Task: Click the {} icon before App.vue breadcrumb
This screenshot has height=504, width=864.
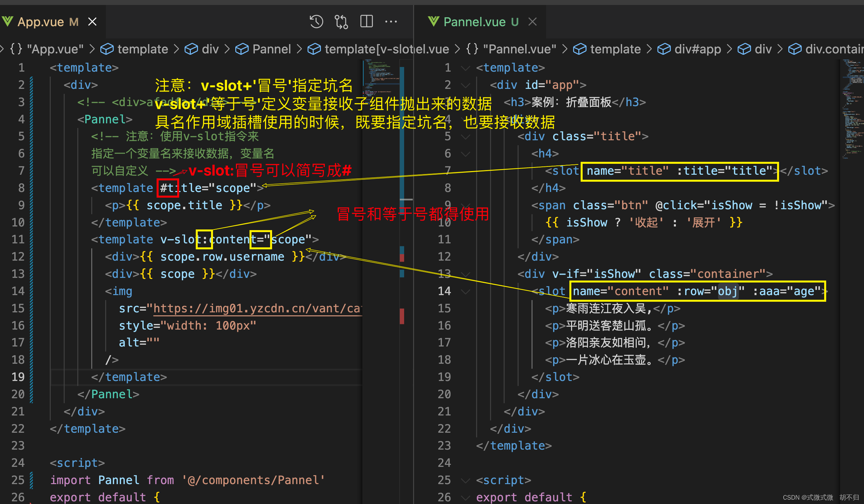Action: pos(16,49)
